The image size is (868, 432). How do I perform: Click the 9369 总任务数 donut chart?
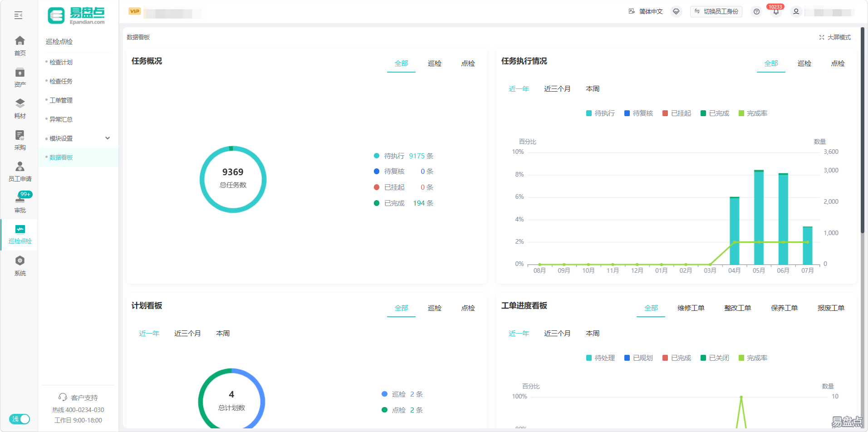[233, 179]
